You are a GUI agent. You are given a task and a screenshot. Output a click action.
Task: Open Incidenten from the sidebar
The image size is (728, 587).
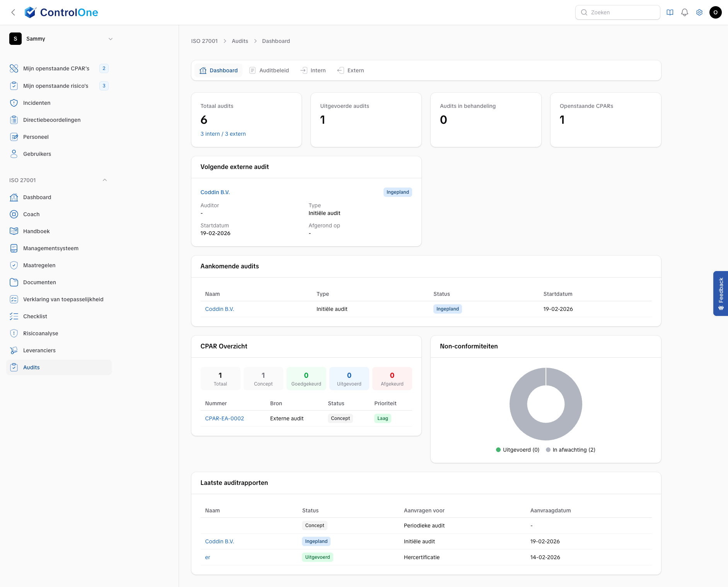[37, 102]
